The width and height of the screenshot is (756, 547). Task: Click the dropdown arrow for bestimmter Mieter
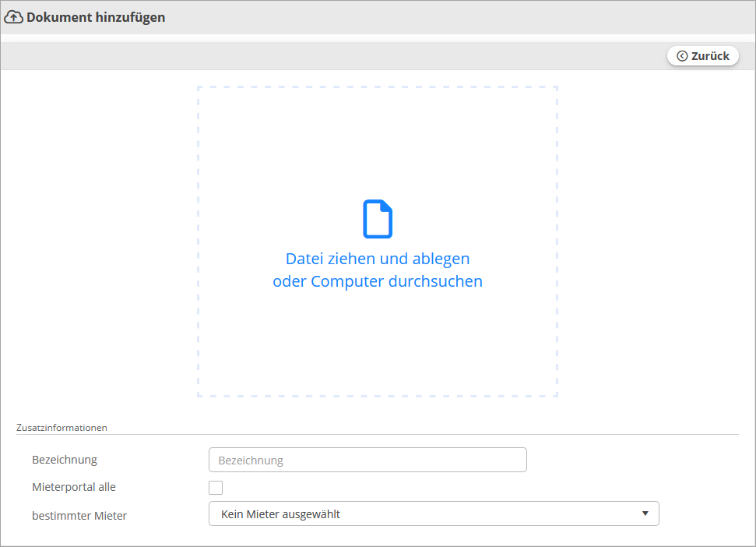coord(645,513)
